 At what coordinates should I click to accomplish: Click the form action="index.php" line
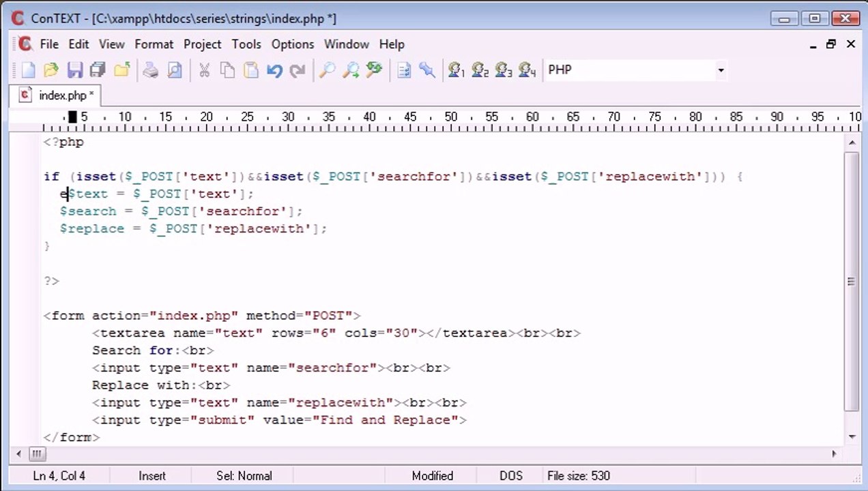point(202,316)
